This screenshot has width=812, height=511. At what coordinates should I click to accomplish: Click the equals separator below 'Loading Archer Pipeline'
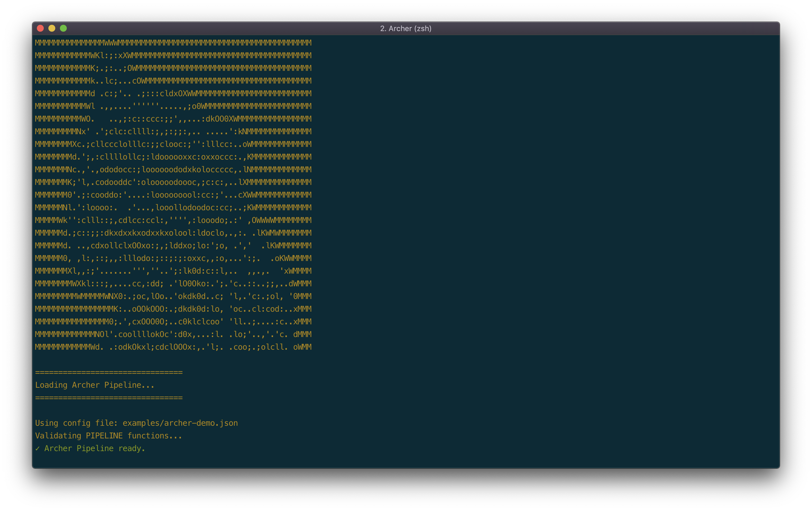tap(109, 398)
